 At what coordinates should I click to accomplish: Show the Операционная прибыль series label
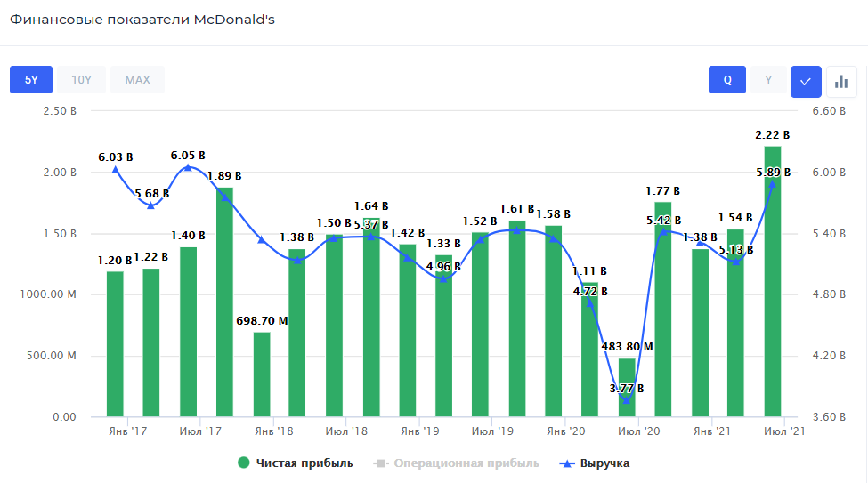coord(466,463)
